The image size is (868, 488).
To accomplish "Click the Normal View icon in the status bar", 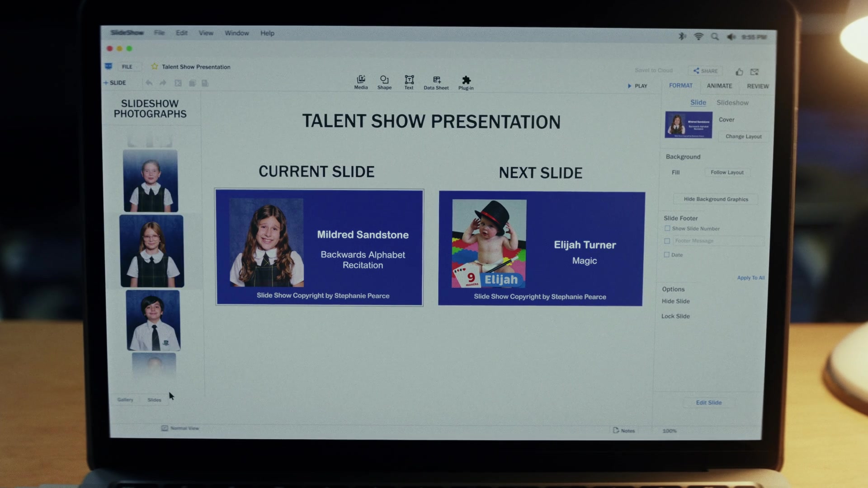I will coord(165,428).
